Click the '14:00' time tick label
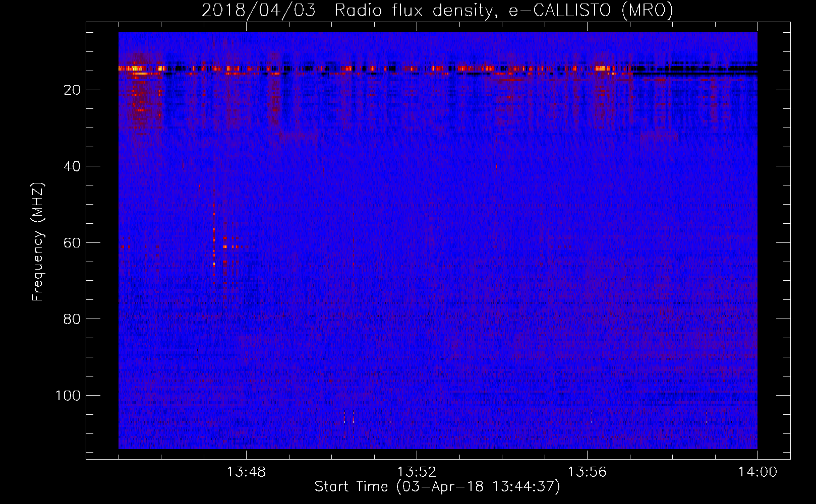Screen dimensions: 816x504 click(x=757, y=472)
